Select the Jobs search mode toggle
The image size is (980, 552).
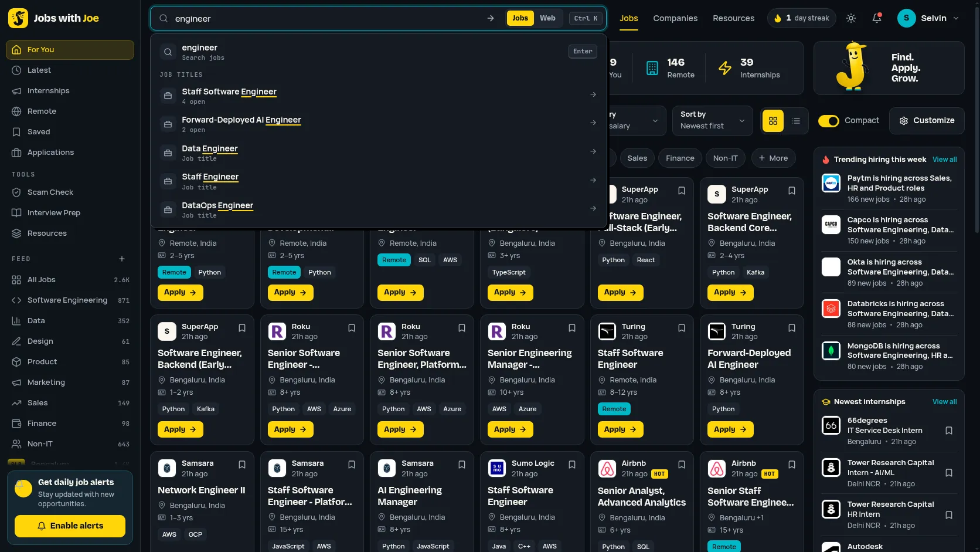point(520,18)
